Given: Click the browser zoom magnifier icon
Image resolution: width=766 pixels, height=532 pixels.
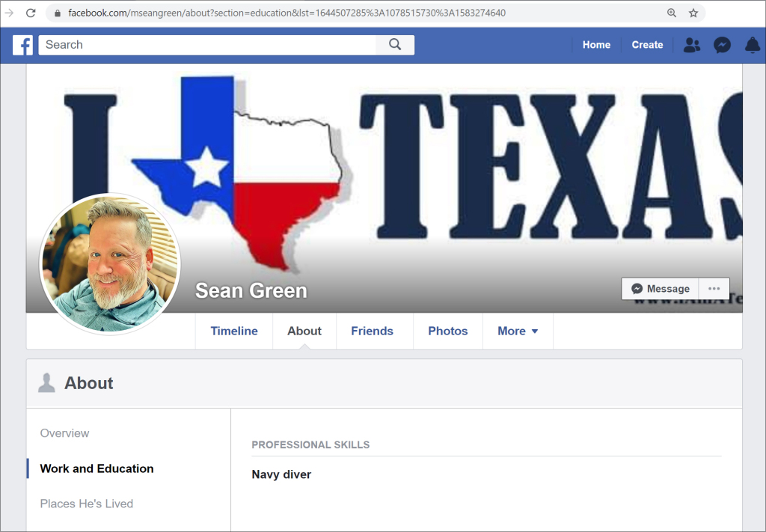Looking at the screenshot, I should [x=672, y=13].
